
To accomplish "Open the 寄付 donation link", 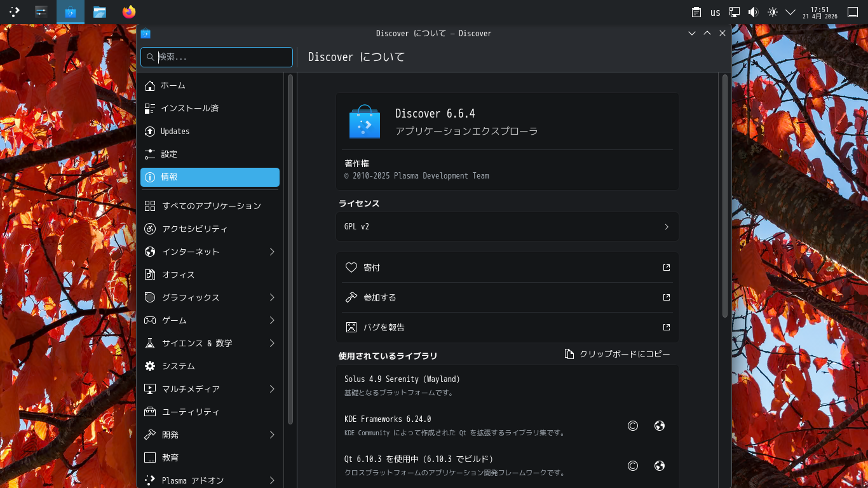I will click(507, 268).
